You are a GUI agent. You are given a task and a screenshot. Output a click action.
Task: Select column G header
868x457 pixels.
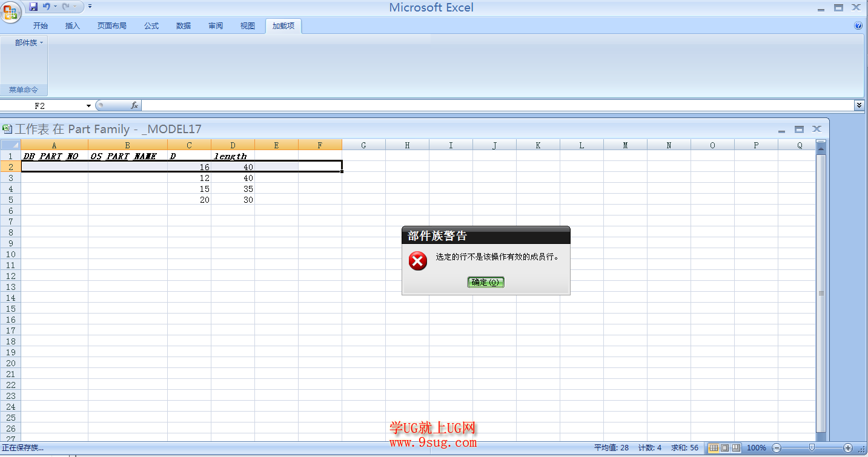click(363, 145)
